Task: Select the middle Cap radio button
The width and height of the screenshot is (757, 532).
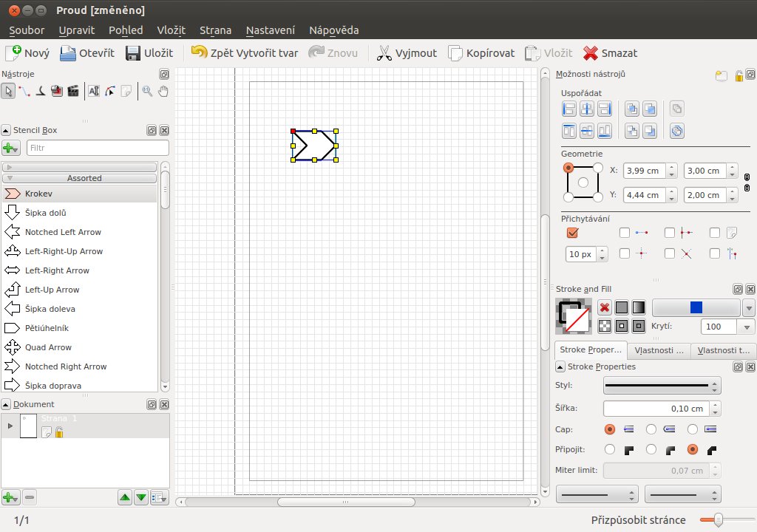Action: pyautogui.click(x=651, y=429)
